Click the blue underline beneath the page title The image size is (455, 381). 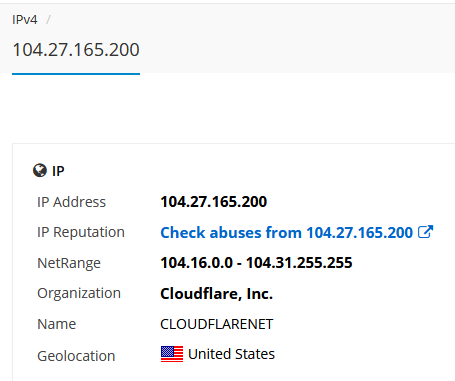click(x=76, y=74)
